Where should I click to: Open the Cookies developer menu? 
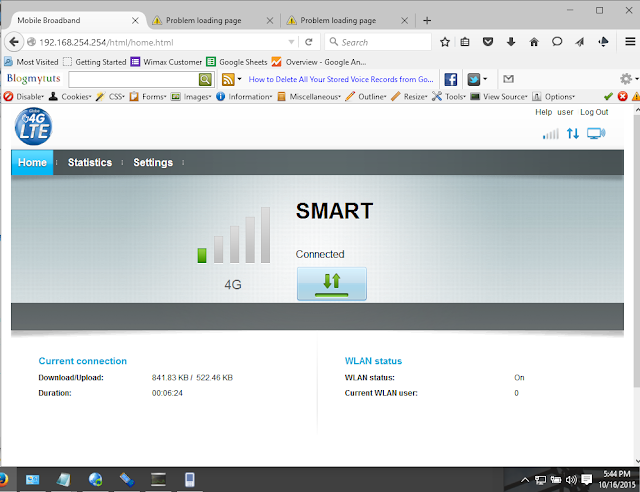point(70,97)
